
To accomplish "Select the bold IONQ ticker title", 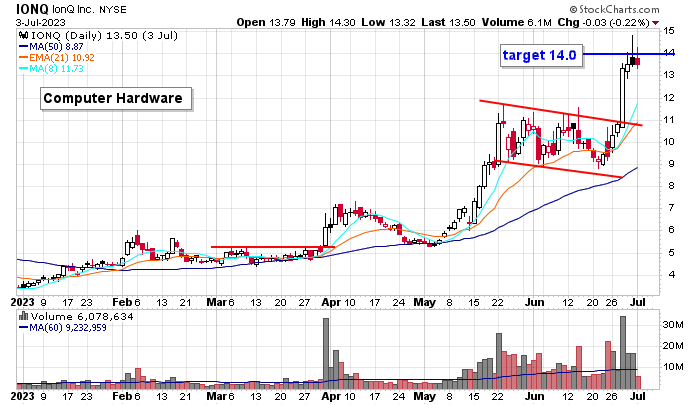I will pyautogui.click(x=32, y=9).
